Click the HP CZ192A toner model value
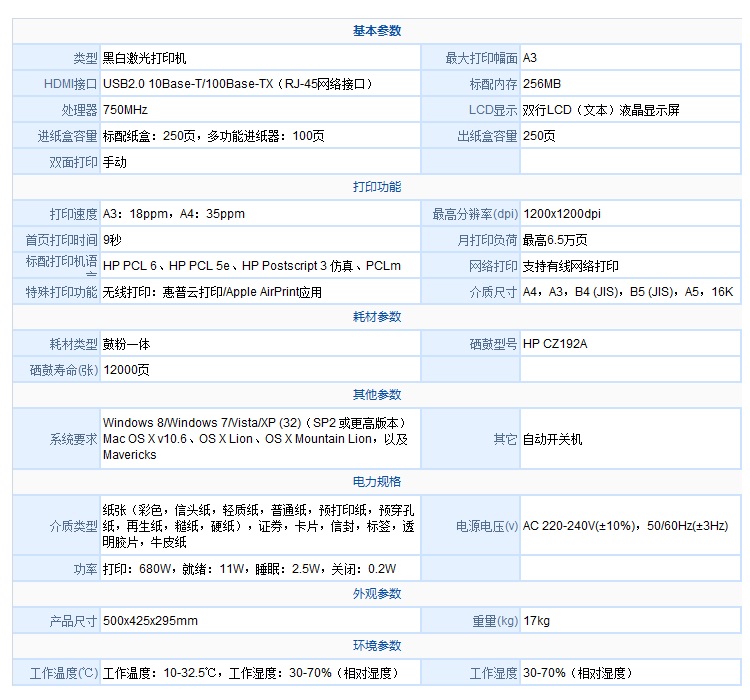The image size is (750, 700). click(555, 344)
